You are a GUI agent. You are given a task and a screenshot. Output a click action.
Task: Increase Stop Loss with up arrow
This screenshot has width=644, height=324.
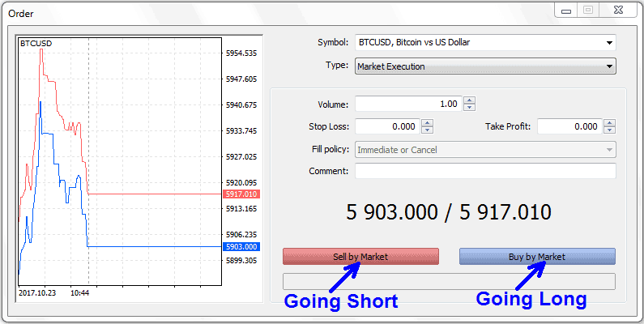428,123
